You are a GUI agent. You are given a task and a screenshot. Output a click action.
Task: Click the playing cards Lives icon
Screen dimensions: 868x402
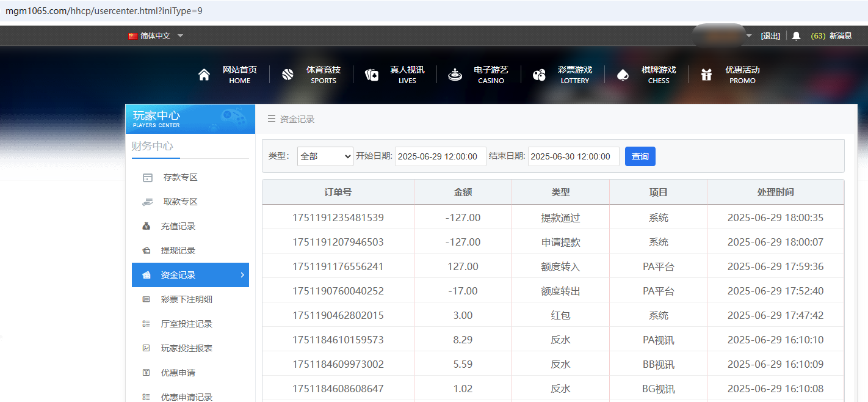[372, 75]
